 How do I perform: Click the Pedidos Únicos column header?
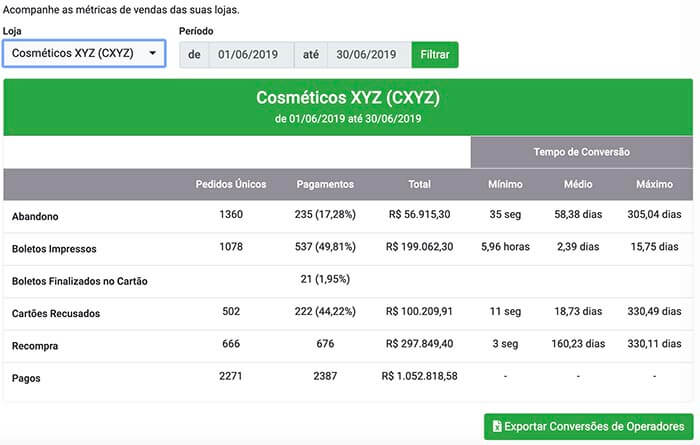(x=231, y=184)
